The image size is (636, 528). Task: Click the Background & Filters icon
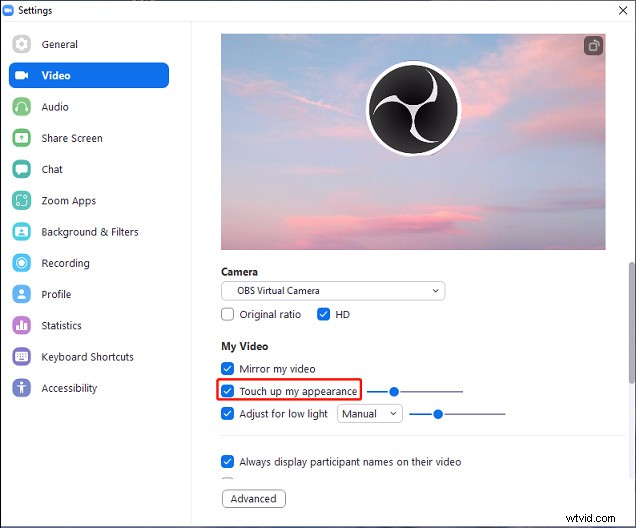pyautogui.click(x=21, y=232)
